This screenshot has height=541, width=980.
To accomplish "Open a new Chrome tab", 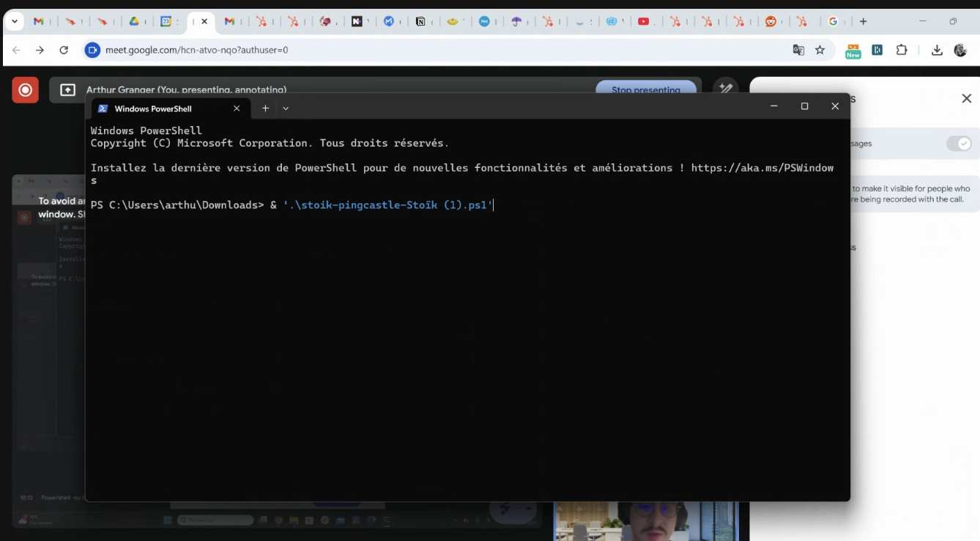I will tap(863, 21).
